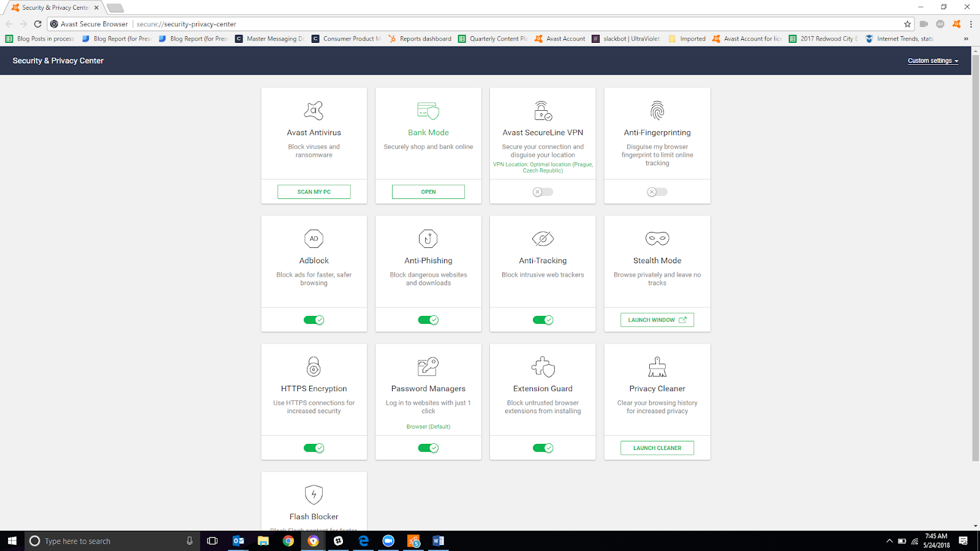Image resolution: width=980 pixels, height=551 pixels.
Task: Click the VPN Location Optimal location link
Action: 543,167
